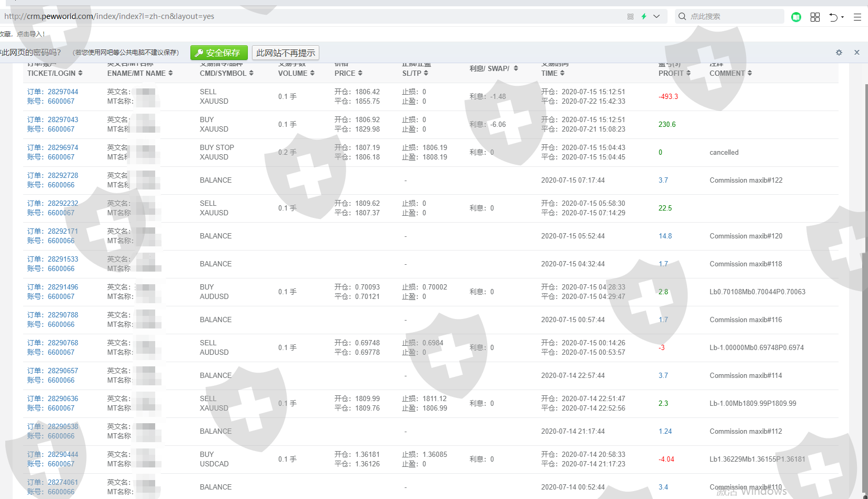The height and width of the screenshot is (499, 868).
Task: Click the undo closed tab arrow icon
Action: tap(833, 17)
